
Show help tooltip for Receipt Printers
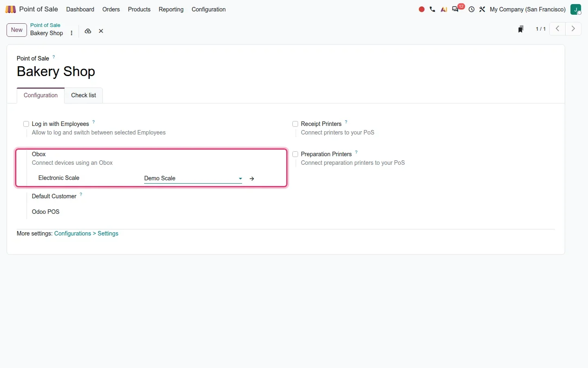(x=346, y=122)
